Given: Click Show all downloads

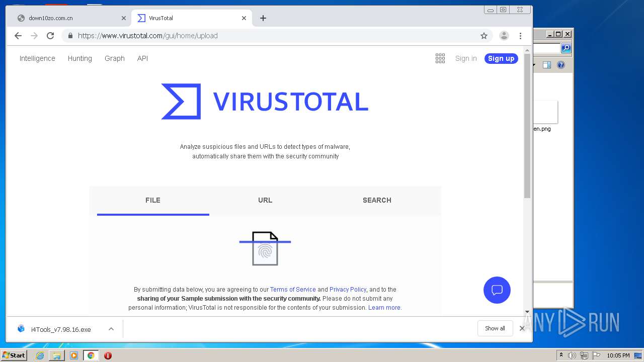Looking at the screenshot, I should tap(495, 328).
